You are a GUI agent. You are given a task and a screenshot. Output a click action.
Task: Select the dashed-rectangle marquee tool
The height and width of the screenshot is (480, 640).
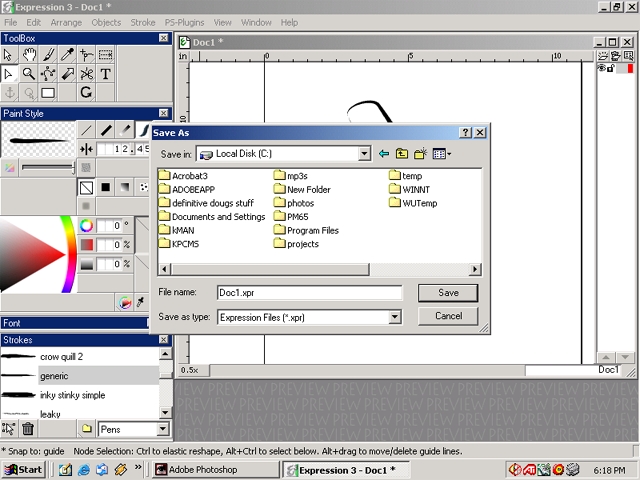106,54
